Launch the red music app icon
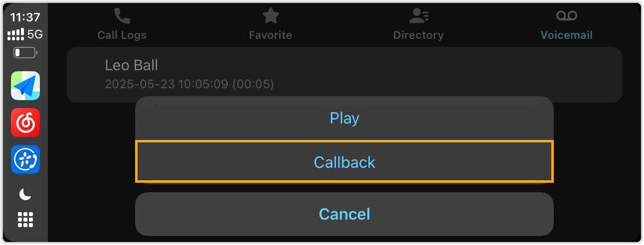 point(25,122)
